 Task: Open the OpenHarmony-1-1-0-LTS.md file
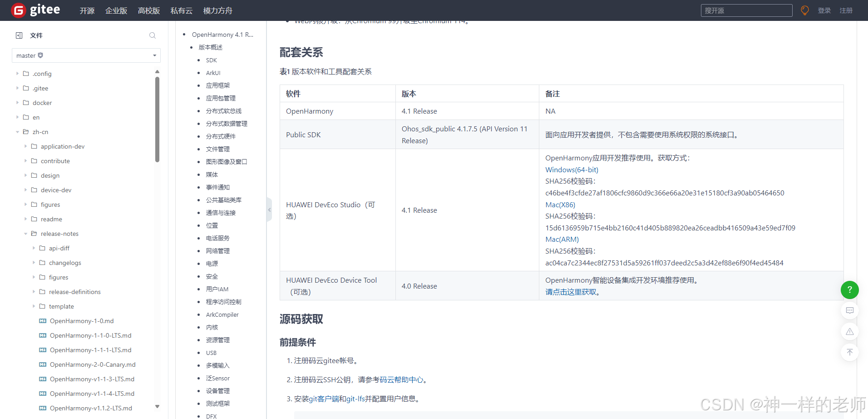click(x=90, y=335)
